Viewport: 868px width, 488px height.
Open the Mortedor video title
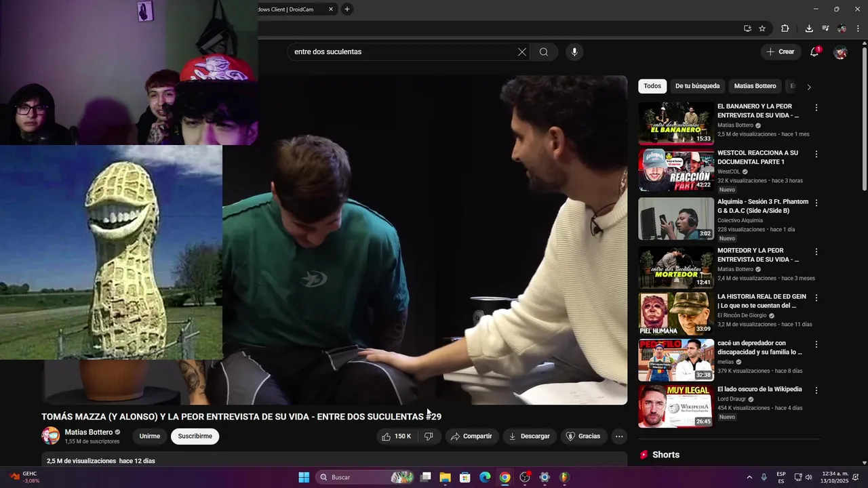(758, 255)
